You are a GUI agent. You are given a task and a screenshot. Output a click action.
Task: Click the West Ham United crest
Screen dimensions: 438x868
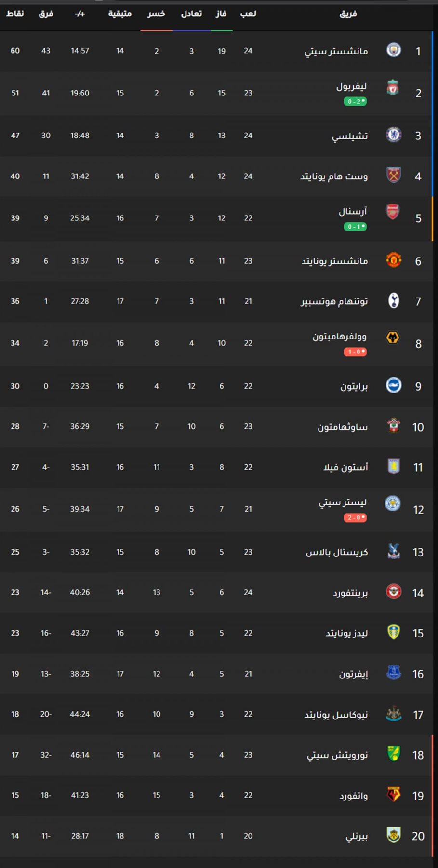(394, 175)
